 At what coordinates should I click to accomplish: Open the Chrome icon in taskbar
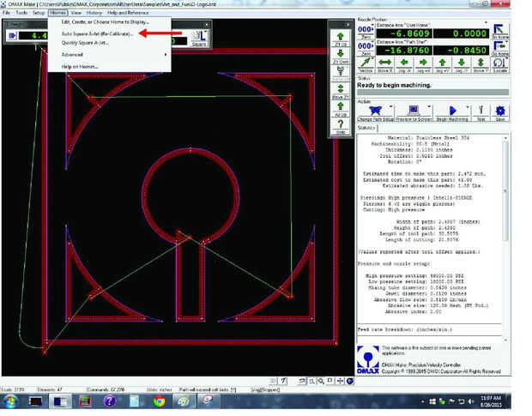pos(160,401)
